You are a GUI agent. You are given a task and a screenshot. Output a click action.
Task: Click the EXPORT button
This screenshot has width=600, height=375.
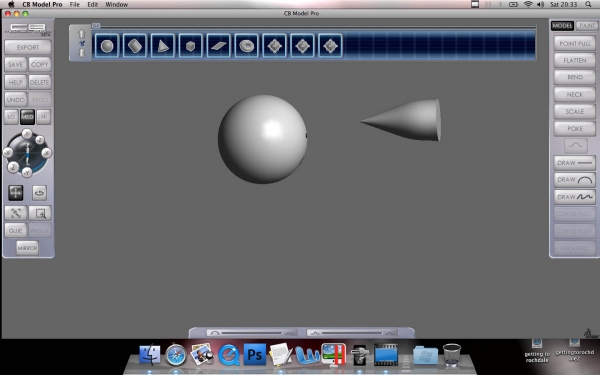pos(28,47)
